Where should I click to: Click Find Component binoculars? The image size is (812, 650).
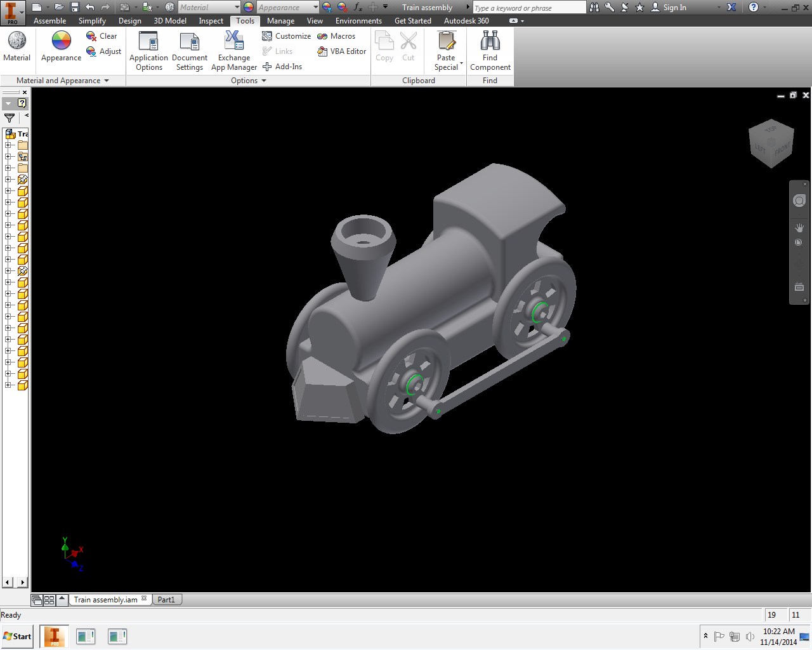coord(490,51)
